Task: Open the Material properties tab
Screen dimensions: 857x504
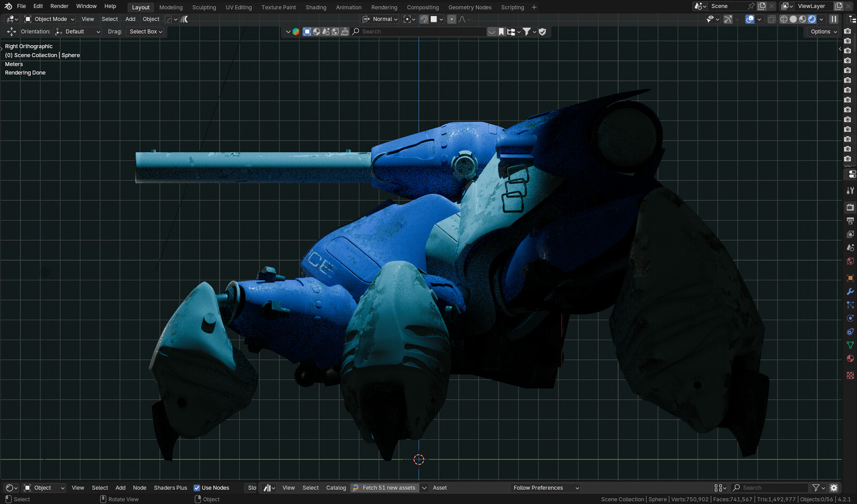Action: (x=850, y=358)
